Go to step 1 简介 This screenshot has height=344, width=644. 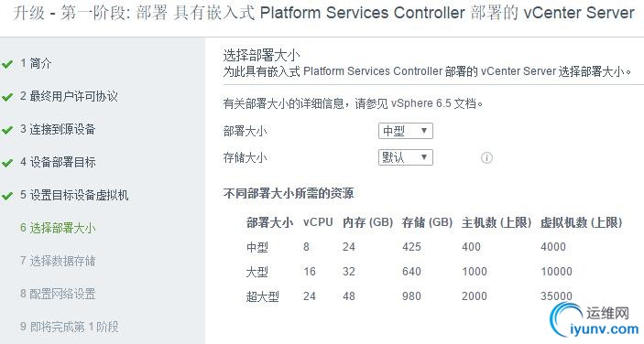(36, 63)
